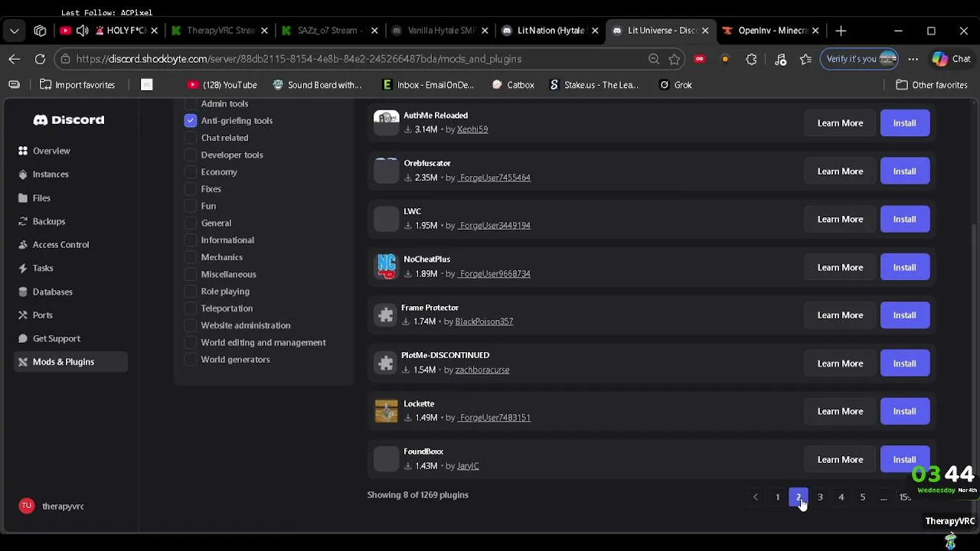980x551 pixels.
Task: Click the Lockette plugin thumbnail
Action: point(387,411)
